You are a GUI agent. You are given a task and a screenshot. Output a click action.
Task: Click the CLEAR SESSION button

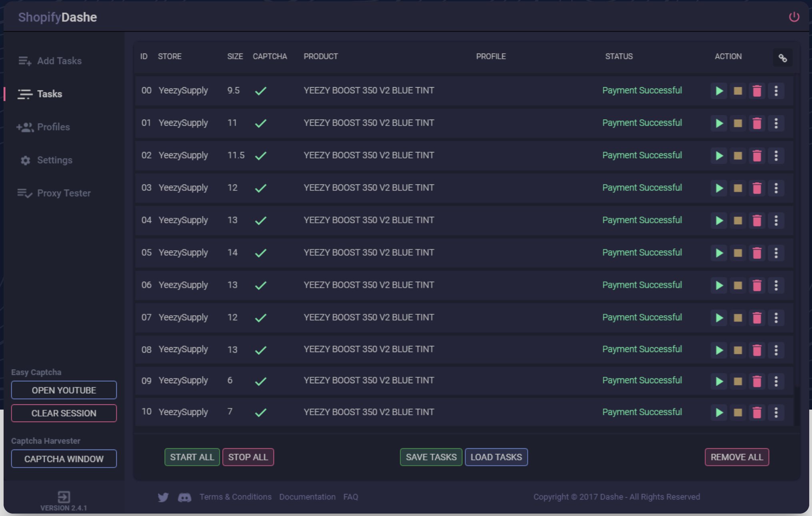pyautogui.click(x=64, y=413)
